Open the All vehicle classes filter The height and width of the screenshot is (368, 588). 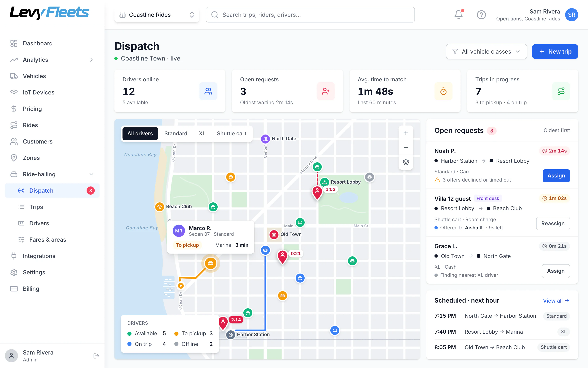[x=486, y=52]
